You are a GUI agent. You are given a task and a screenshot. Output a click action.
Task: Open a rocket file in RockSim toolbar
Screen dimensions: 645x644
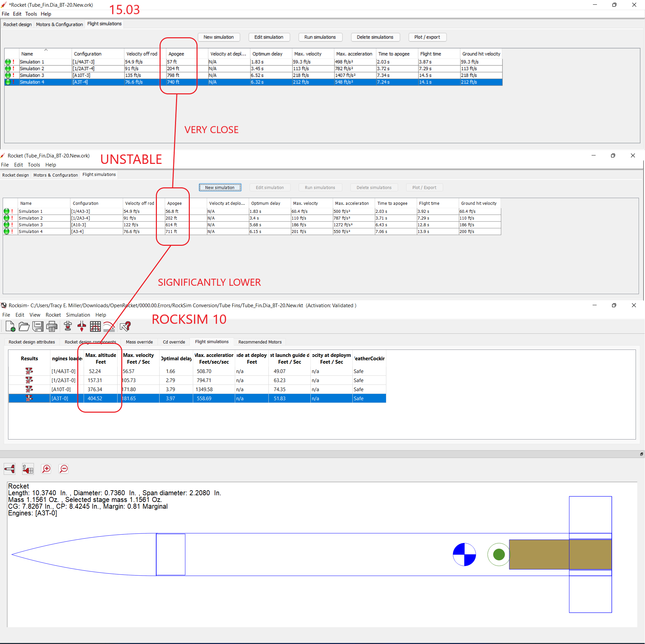[24, 326]
